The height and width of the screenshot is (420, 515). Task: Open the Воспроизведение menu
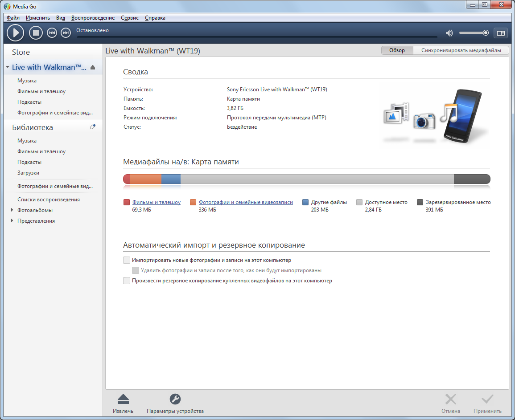tap(93, 18)
